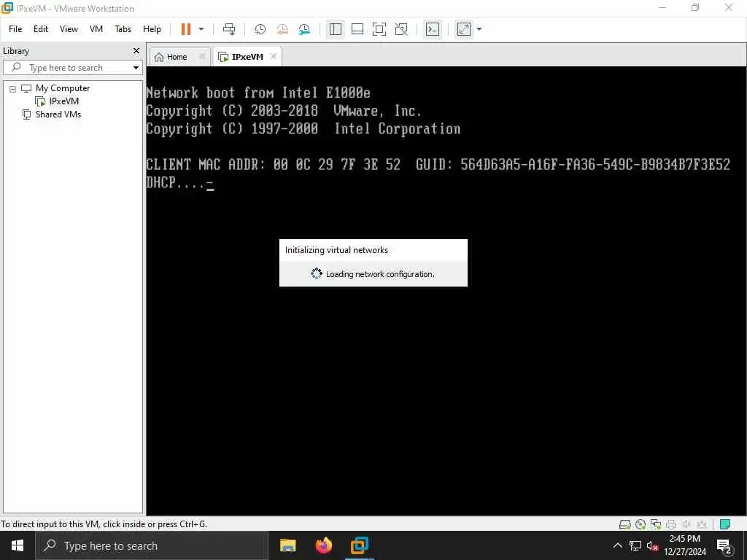Click the Windows taskbar search box
This screenshot has height=560, width=747.
(x=152, y=545)
